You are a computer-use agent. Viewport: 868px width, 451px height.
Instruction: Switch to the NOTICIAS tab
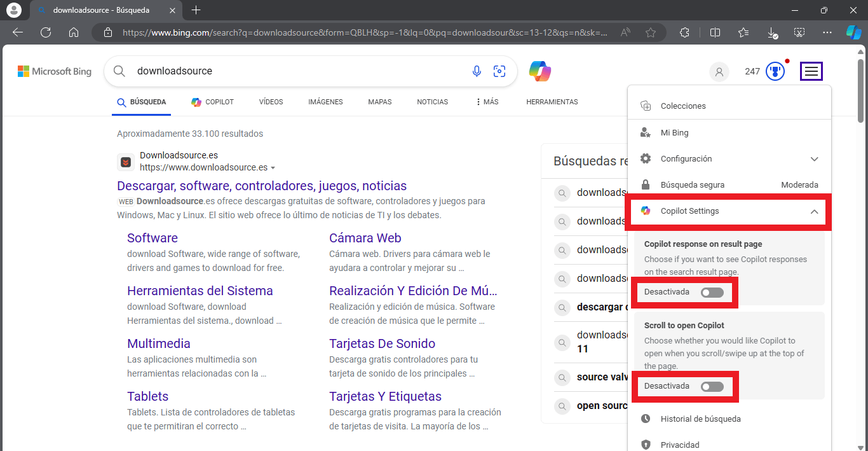pyautogui.click(x=433, y=102)
